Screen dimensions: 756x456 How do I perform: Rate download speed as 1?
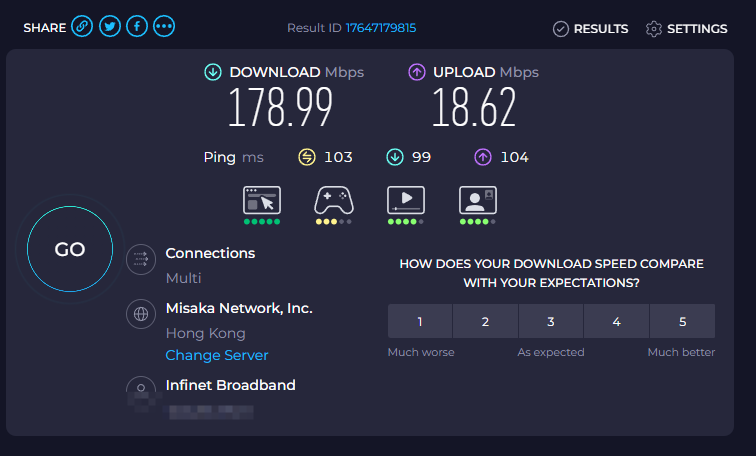[420, 321]
